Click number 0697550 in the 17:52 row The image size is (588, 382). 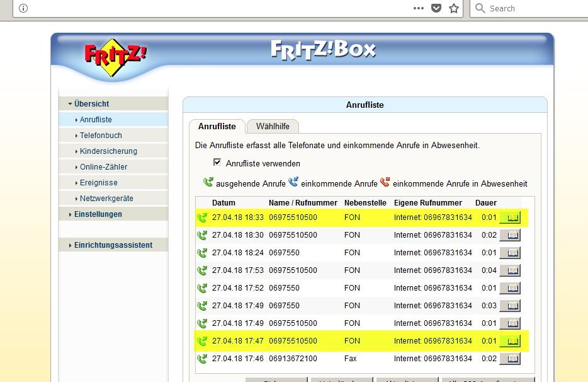coord(285,288)
